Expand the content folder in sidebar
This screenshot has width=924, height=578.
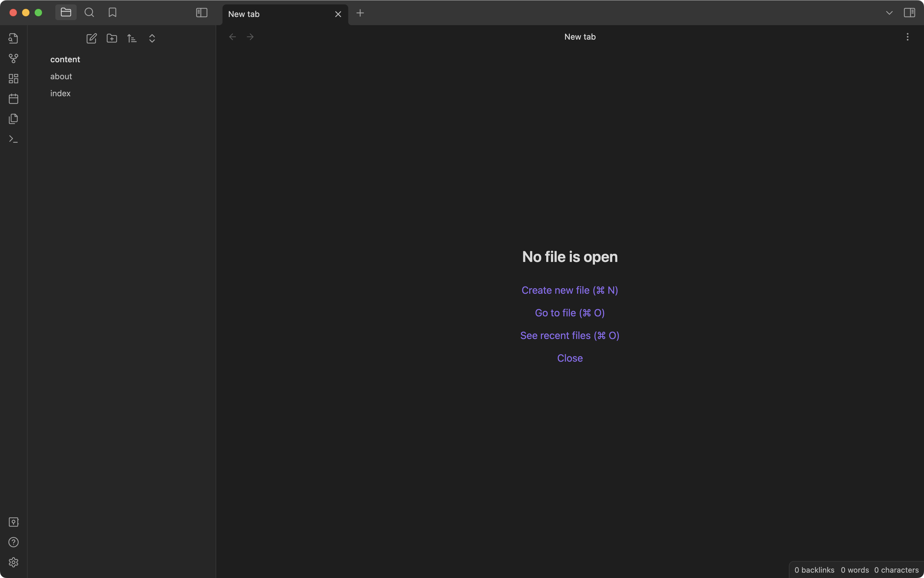64,59
